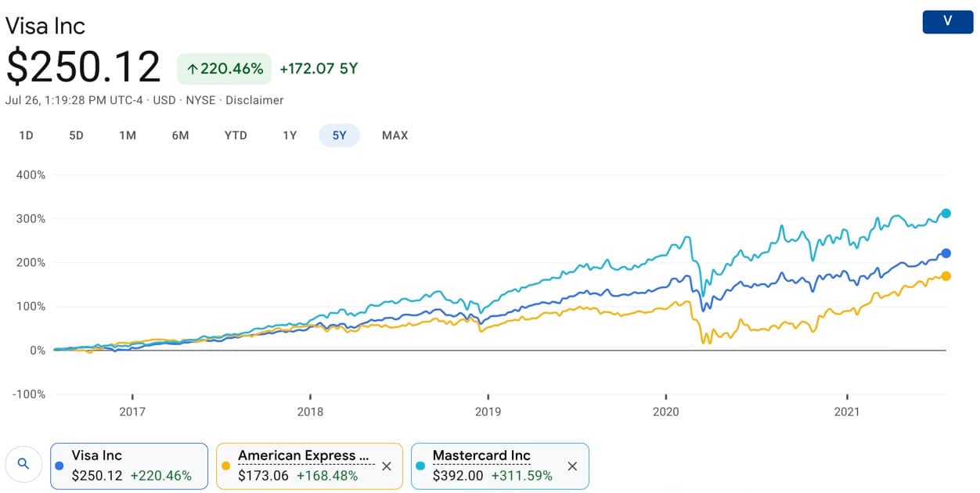Switch to the 1M range
The image size is (980, 493).
[x=128, y=135]
